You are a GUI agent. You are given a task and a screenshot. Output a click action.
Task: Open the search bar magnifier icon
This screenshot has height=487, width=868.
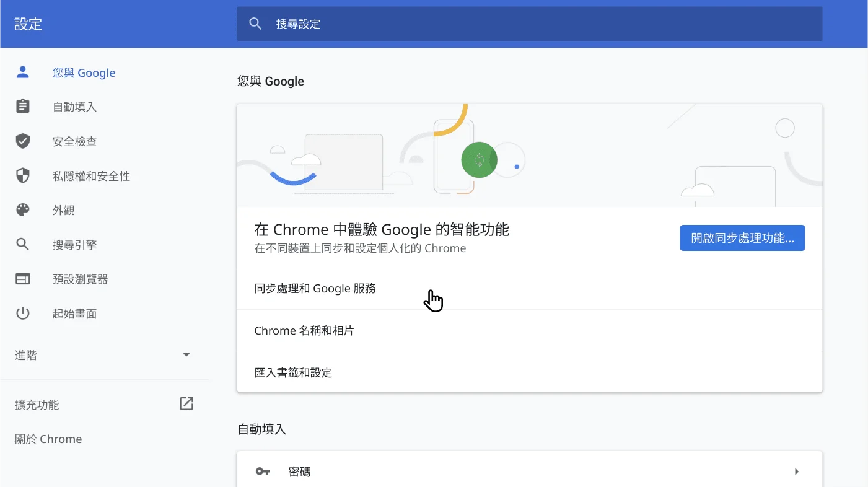point(256,23)
